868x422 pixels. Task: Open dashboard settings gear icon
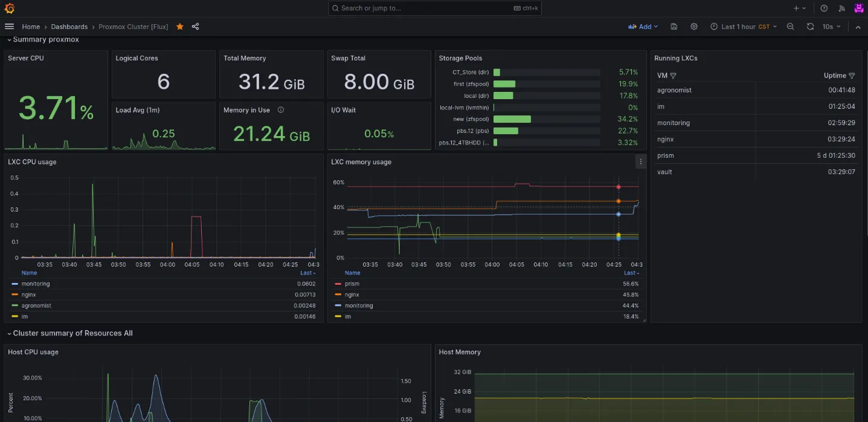[x=694, y=27]
